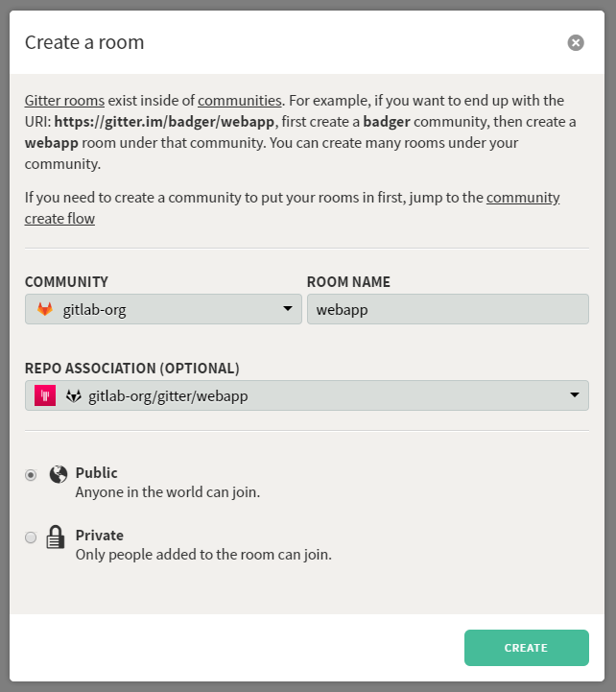Open the Community dropdown arrow
Screen dimensions: 616x692
(288, 308)
